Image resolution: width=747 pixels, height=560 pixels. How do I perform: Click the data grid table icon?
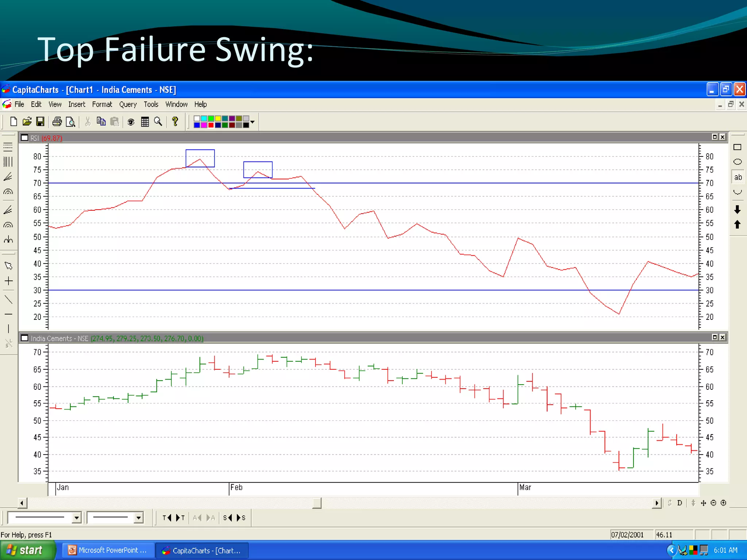(x=145, y=122)
